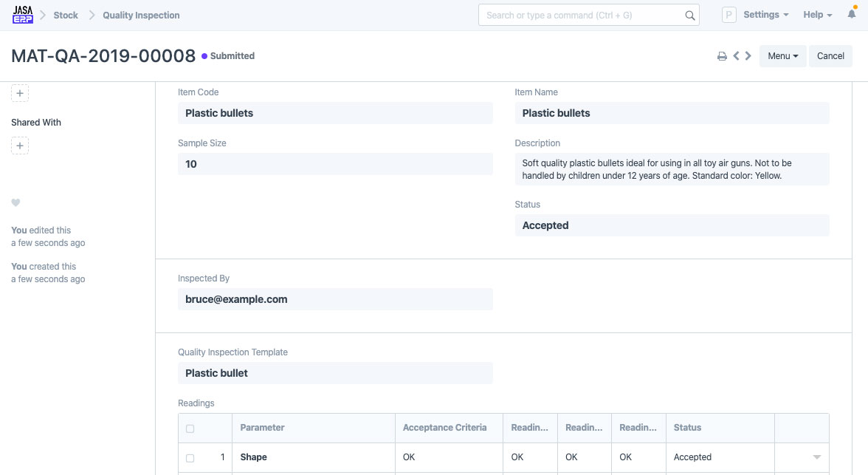The width and height of the screenshot is (868, 475).
Task: Click the plus icon under Shared With
Action: click(x=20, y=146)
